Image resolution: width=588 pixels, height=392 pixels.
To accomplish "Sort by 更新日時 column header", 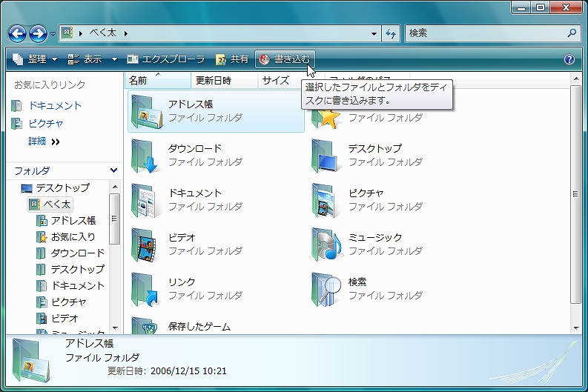I will (x=224, y=80).
